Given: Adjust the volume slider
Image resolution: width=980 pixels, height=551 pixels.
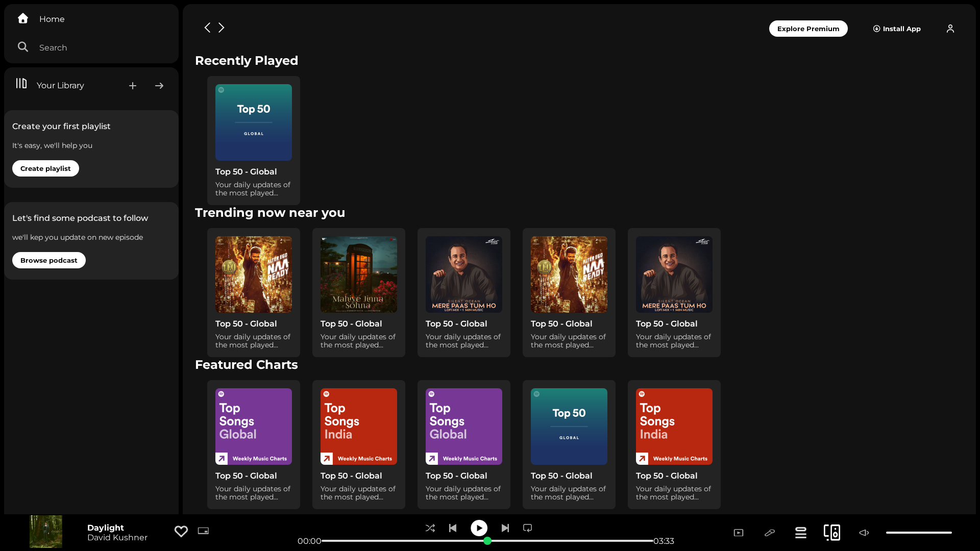Looking at the screenshot, I should click(919, 533).
